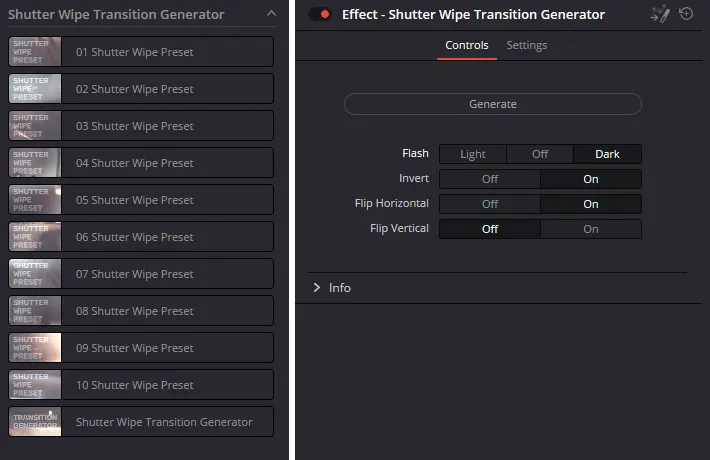Turn Invert On

point(591,179)
